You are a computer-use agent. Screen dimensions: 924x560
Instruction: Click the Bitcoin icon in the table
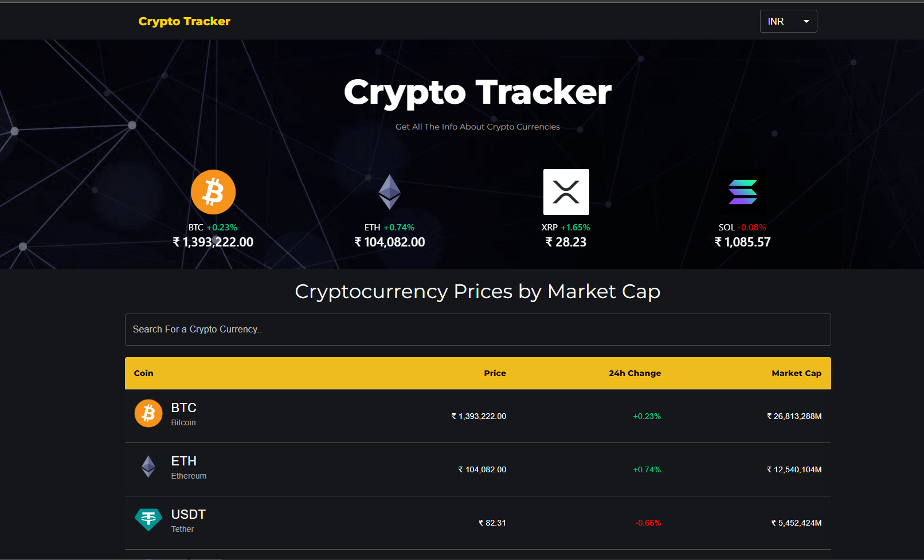[x=148, y=413]
